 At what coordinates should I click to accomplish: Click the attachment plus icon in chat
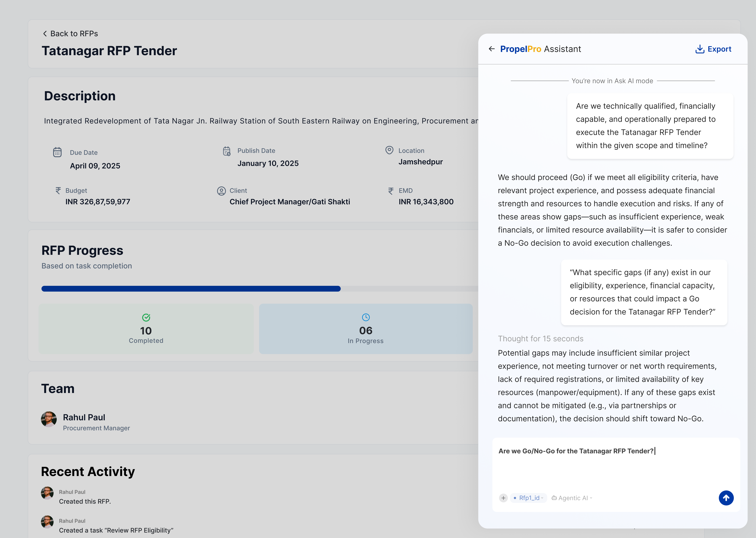(503, 498)
